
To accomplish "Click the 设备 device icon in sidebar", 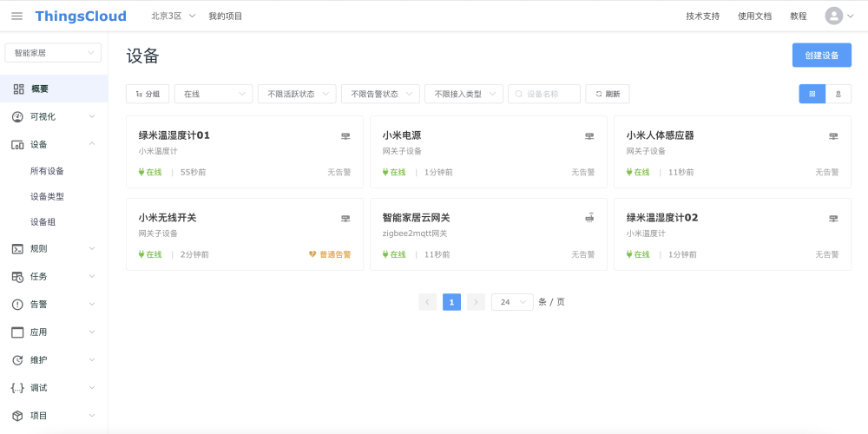I will pyautogui.click(x=17, y=144).
